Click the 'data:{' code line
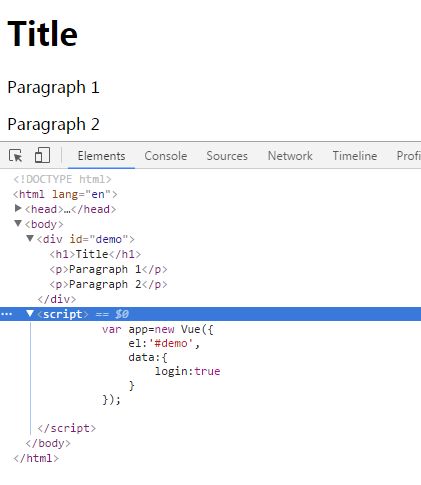This screenshot has height=485, width=421. coord(148,357)
